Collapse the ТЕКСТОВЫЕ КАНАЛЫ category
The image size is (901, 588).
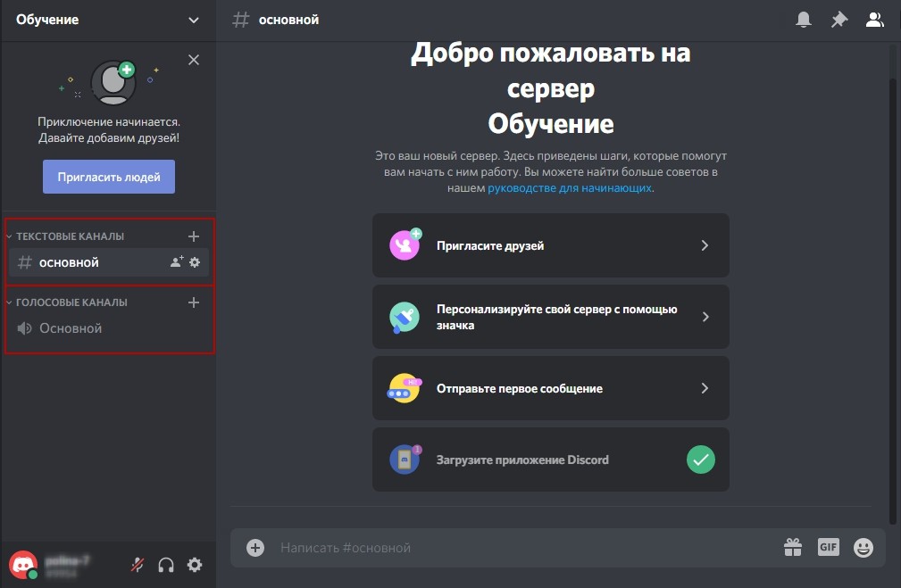click(x=70, y=236)
